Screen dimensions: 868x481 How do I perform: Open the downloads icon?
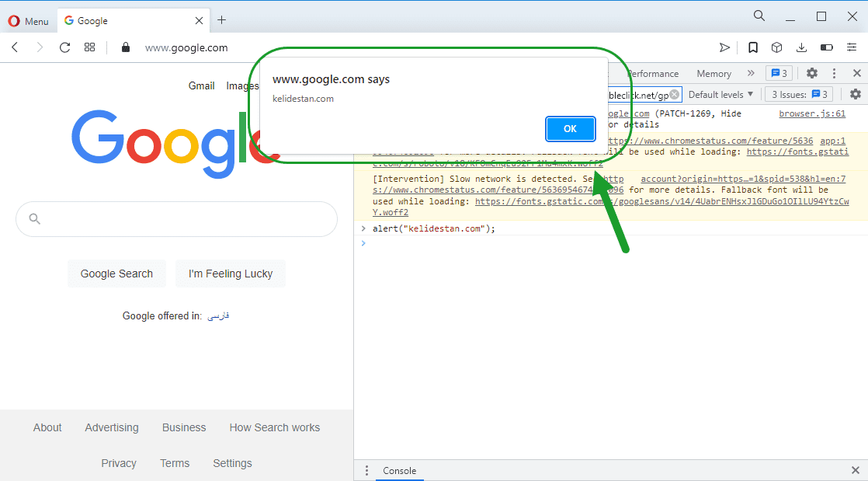tap(801, 47)
